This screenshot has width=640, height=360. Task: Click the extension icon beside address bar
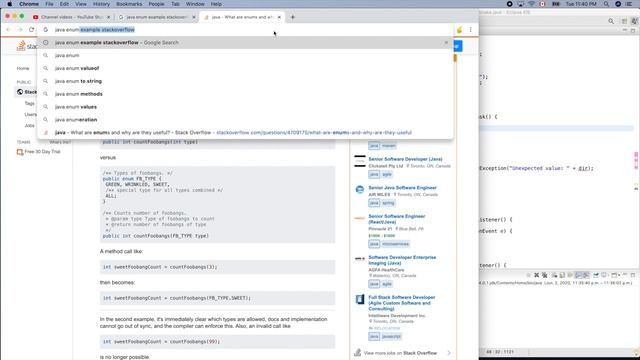(x=460, y=29)
